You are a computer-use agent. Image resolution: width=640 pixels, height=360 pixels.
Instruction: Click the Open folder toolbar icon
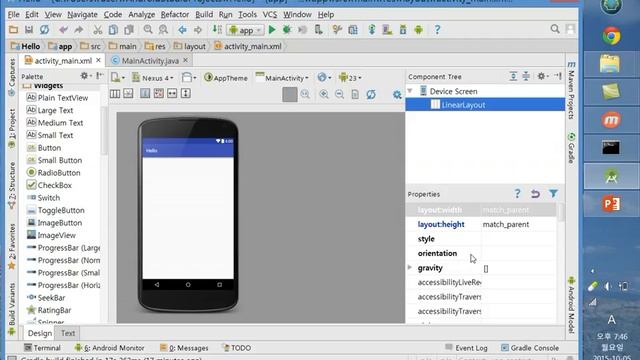pos(13,30)
